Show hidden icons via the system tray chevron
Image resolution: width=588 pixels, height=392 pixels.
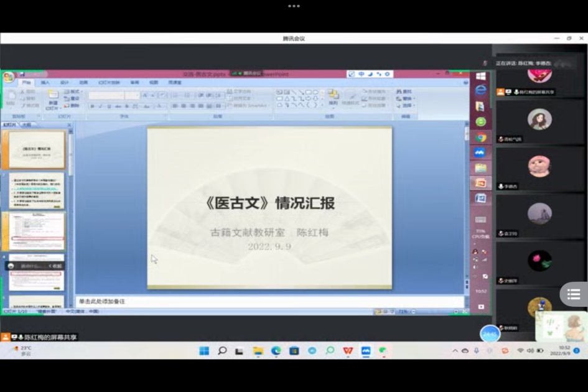[x=455, y=351]
